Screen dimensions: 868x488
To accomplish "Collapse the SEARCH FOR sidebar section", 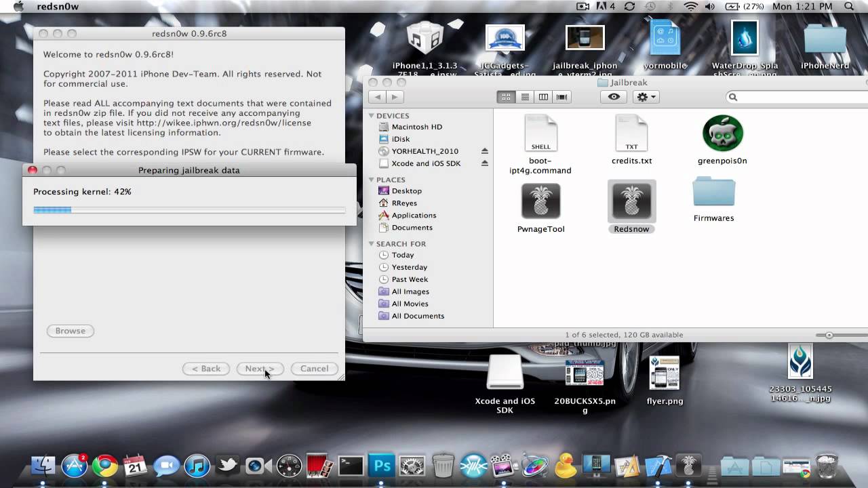I will pos(372,243).
